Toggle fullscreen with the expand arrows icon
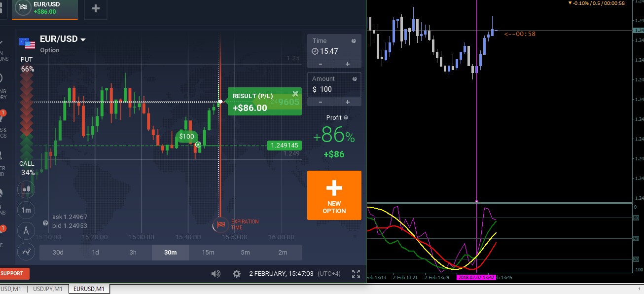 (356, 274)
